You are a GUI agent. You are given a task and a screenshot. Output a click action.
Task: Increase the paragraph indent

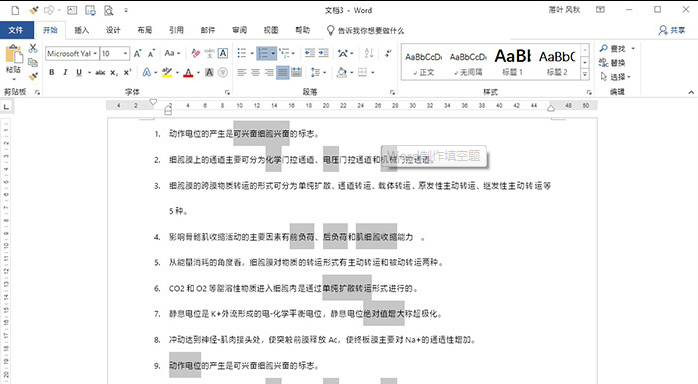(x=324, y=53)
